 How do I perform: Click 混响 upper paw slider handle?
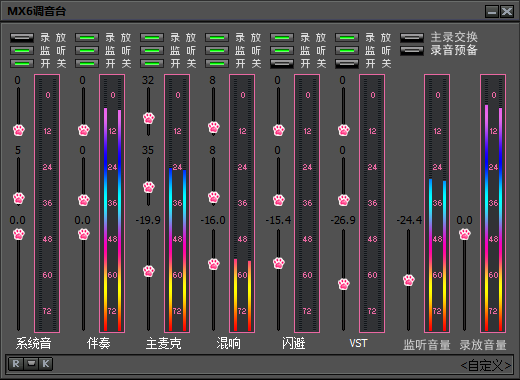click(214, 127)
